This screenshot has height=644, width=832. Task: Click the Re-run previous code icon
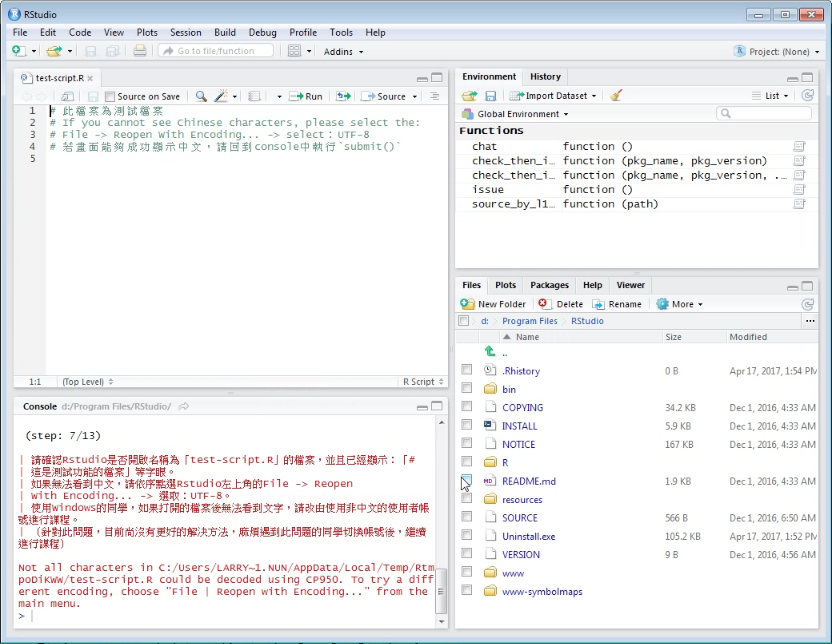coord(343,96)
